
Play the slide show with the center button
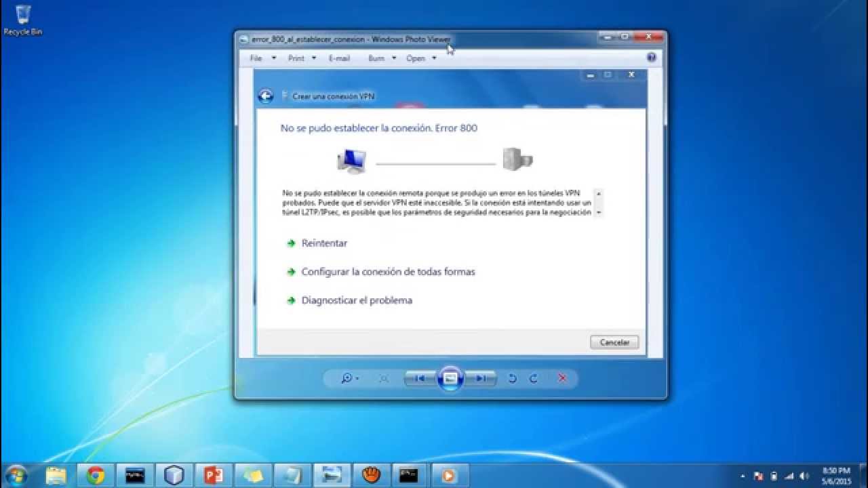(450, 378)
